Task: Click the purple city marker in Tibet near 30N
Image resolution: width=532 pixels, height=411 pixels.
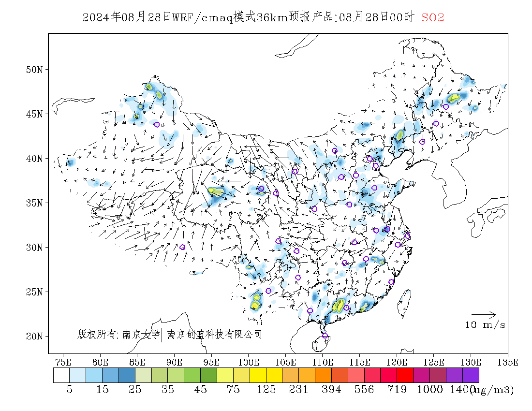Action: [x=182, y=247]
